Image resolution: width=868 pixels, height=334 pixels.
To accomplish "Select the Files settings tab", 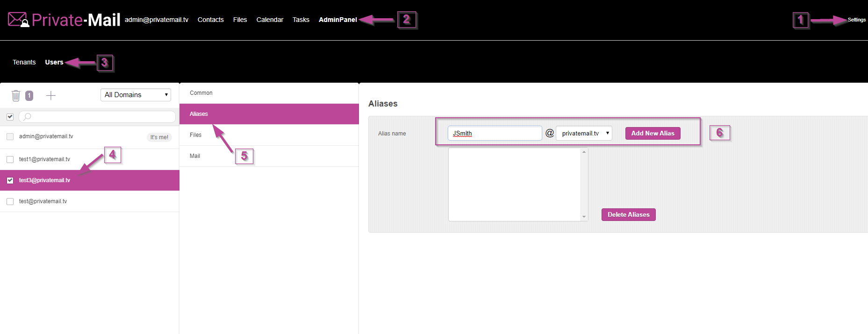I will 196,135.
